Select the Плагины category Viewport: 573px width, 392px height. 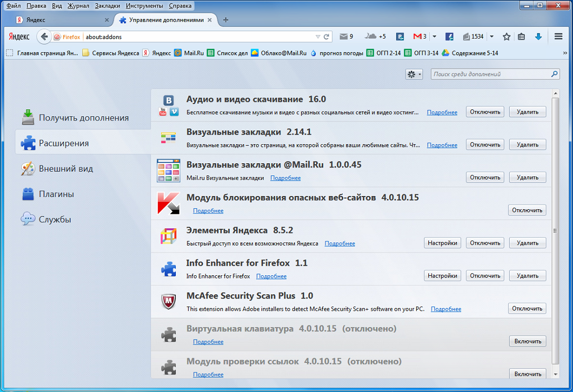click(83, 194)
